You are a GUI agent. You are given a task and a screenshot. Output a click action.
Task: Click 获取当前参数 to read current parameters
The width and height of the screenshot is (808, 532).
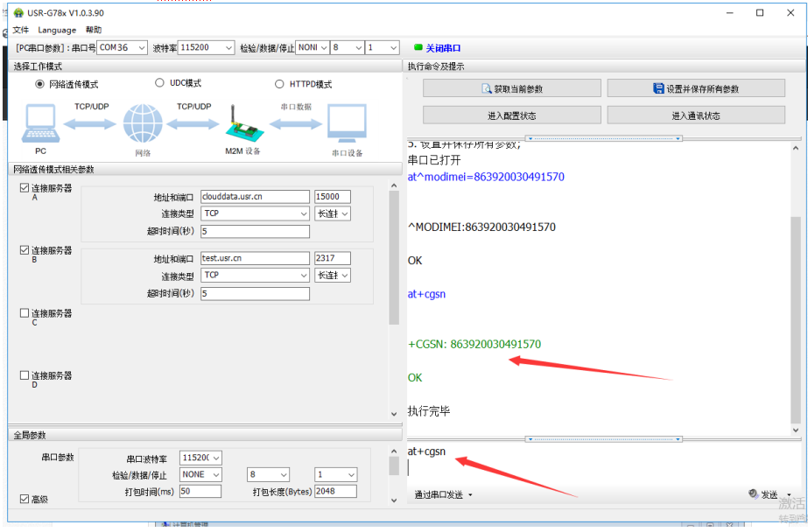[512, 88]
